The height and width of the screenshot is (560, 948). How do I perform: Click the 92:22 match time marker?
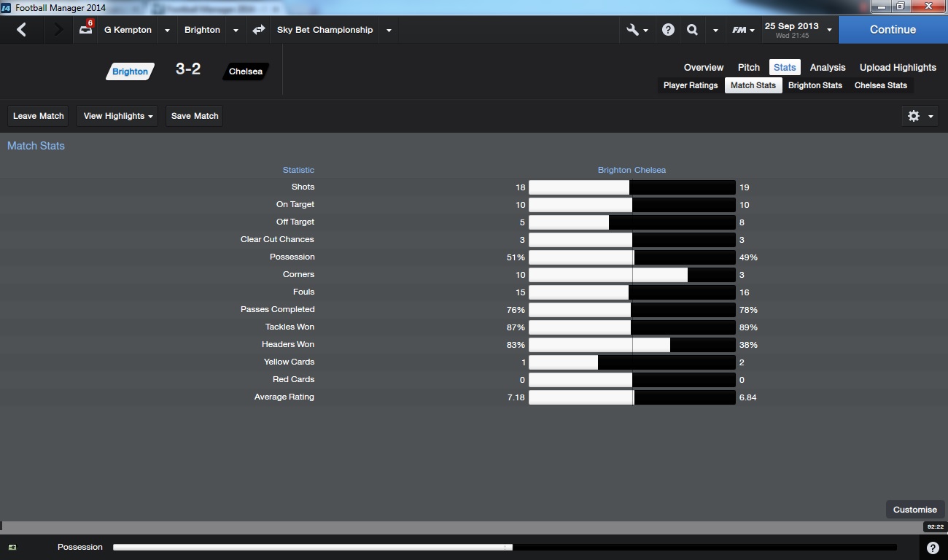[x=934, y=526]
